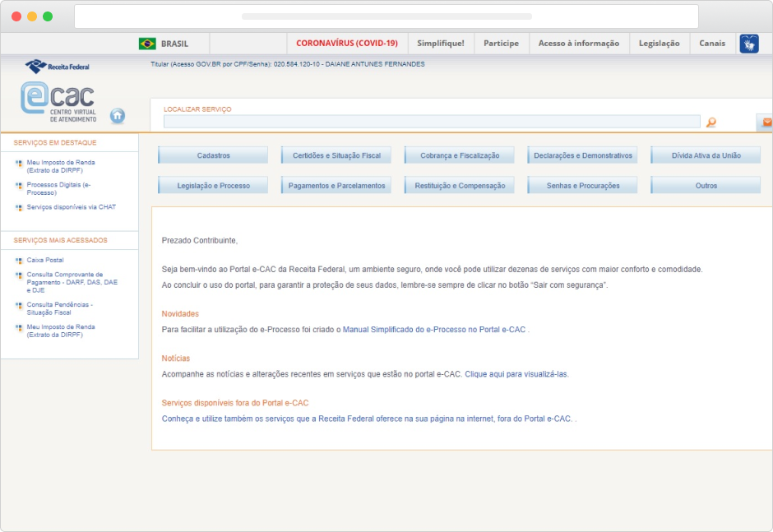The width and height of the screenshot is (773, 532).
Task: Open Acesso à informação menu item
Action: coord(579,44)
